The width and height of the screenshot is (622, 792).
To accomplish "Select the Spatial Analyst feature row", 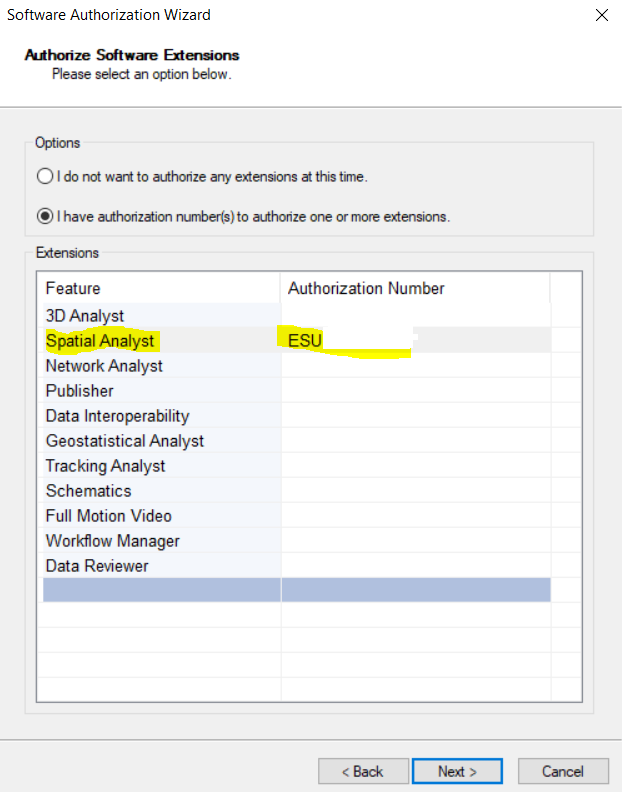I will click(x=100, y=341).
